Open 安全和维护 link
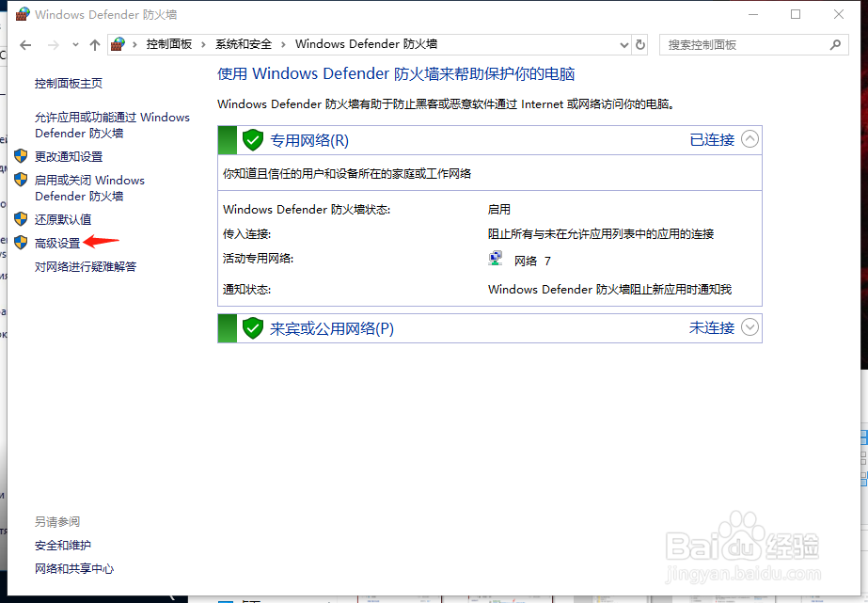This screenshot has width=868, height=603. click(x=63, y=546)
